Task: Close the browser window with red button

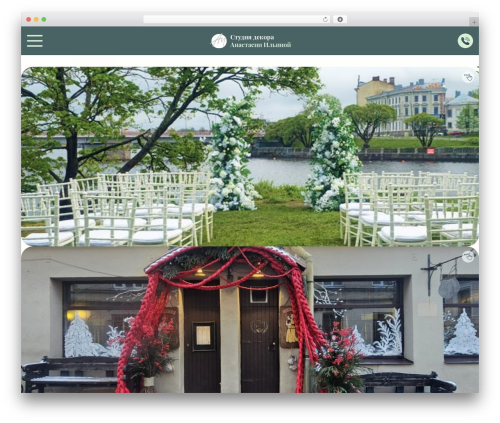Action: pos(29,19)
